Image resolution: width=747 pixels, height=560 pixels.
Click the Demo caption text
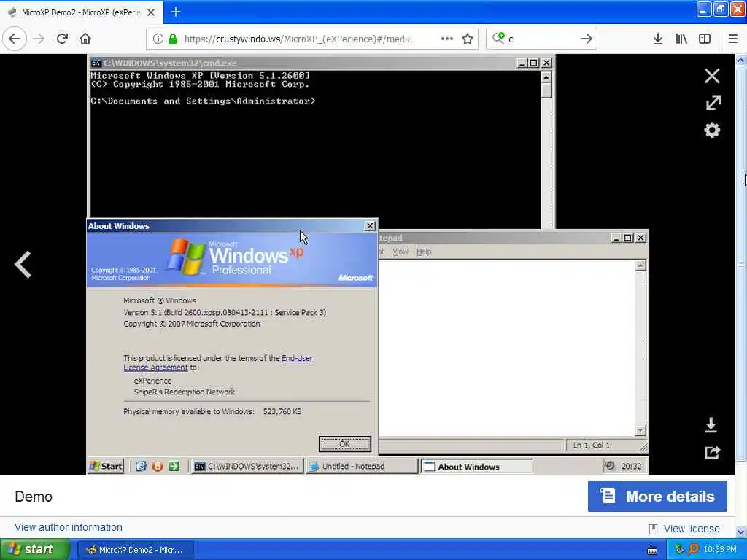34,496
